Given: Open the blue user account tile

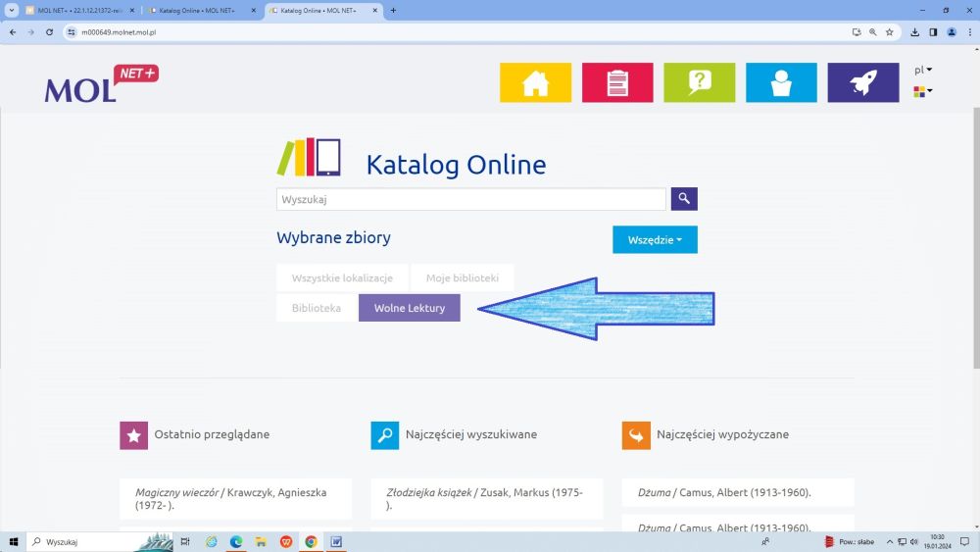Looking at the screenshot, I should [x=781, y=82].
